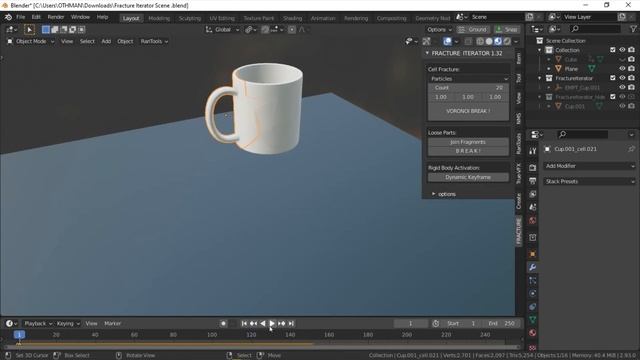
Task: Choose the Set new selection mode icon
Action: pyautogui.click(x=46, y=29)
